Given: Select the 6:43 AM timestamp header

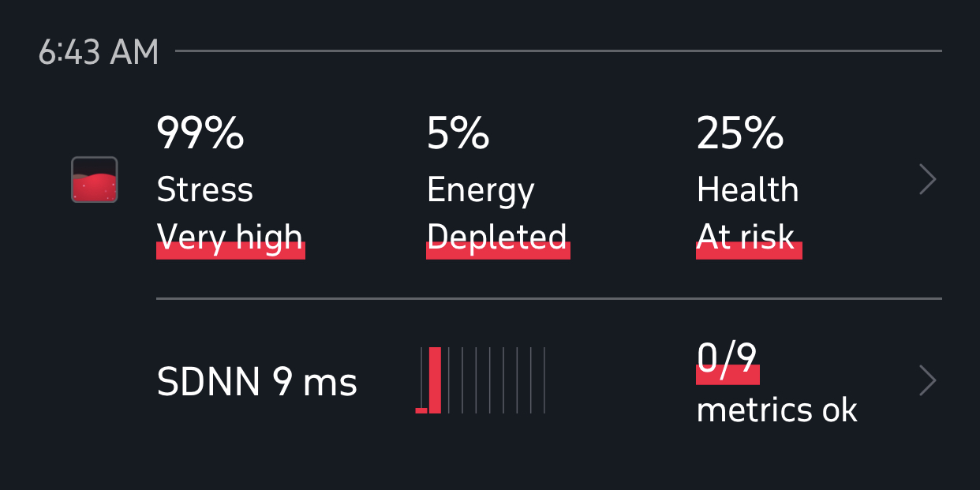Looking at the screenshot, I should tap(99, 52).
